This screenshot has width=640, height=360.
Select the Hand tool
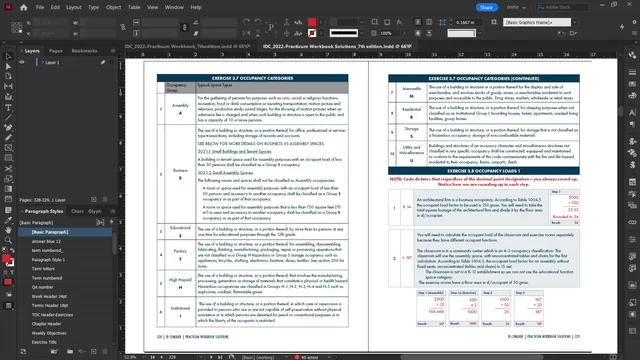pyautogui.click(x=8, y=231)
